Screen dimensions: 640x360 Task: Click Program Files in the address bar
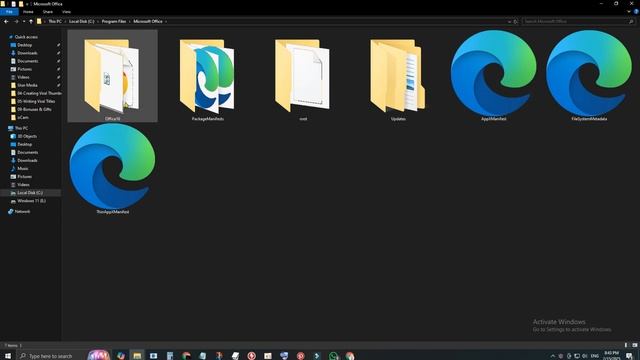113,21
